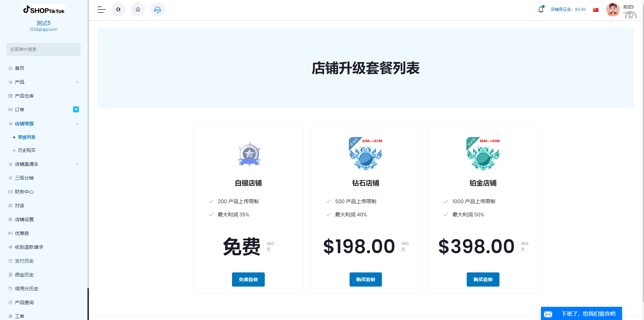Click the China flag icon
The height and width of the screenshot is (320, 644).
pyautogui.click(x=595, y=10)
